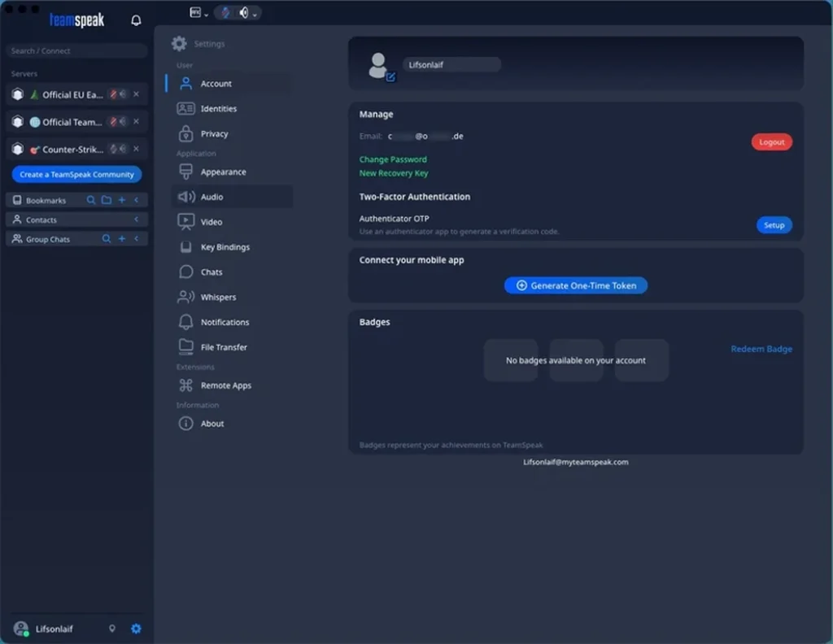Click the Official EU Ea... server's hexagon icon
The height and width of the screenshot is (644, 833).
(x=18, y=94)
